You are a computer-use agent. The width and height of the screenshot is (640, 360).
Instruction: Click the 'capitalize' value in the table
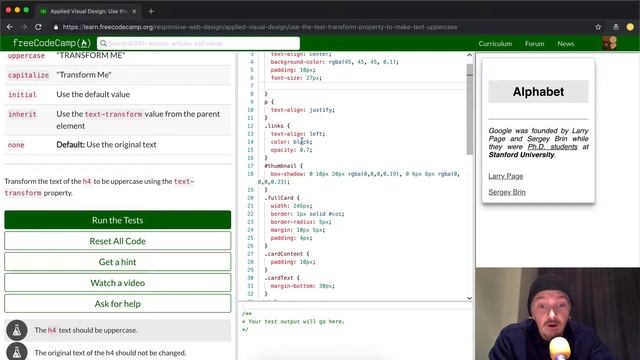[x=28, y=75]
